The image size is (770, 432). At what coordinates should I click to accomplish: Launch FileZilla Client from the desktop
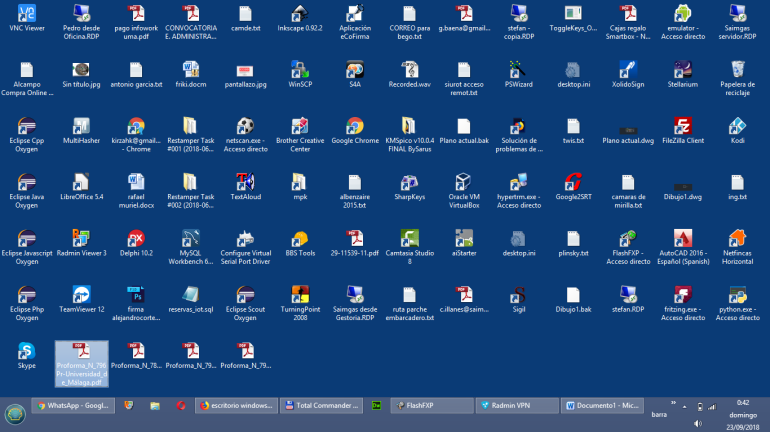682,126
